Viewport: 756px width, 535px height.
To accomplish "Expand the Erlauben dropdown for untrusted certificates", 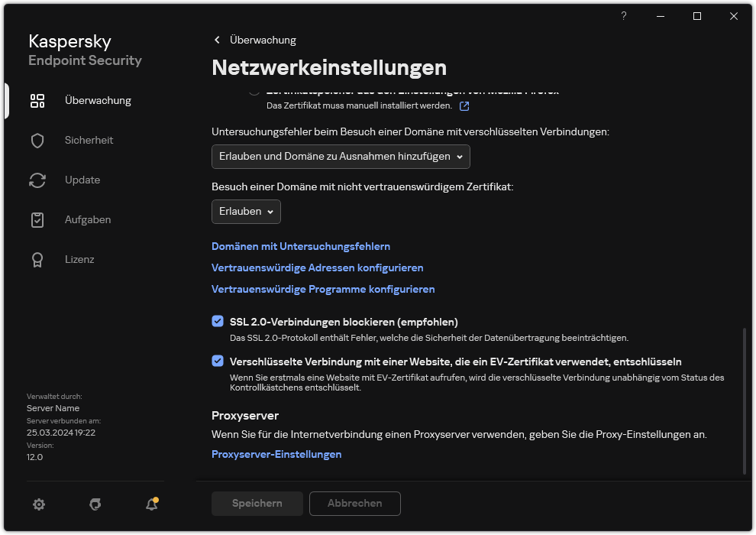I will pyautogui.click(x=246, y=212).
